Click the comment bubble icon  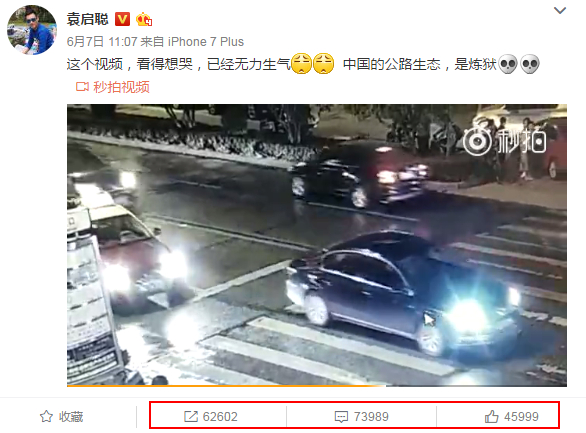(x=341, y=417)
